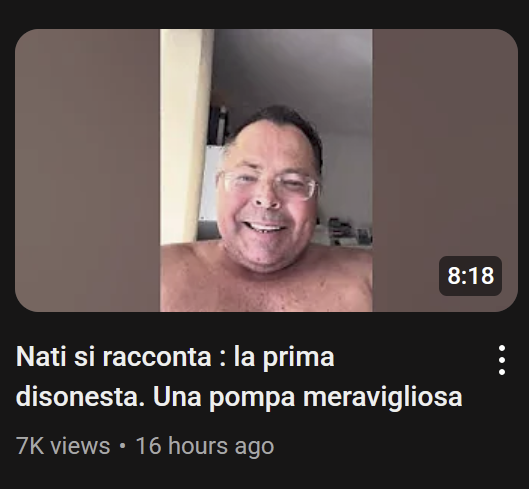The height and width of the screenshot is (489, 529).
Task: Click the bullet separator between views and time
Action: tap(122, 446)
